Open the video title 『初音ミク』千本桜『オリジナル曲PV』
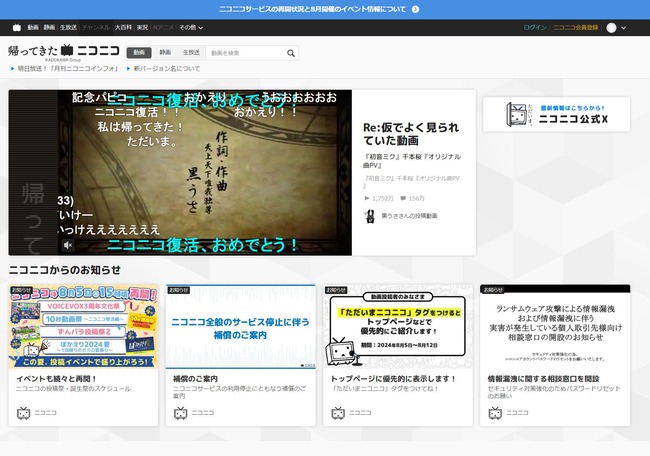650x456 pixels. pos(412,161)
